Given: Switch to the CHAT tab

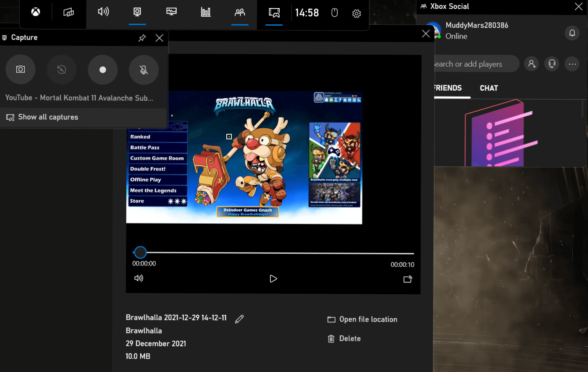Looking at the screenshot, I should pyautogui.click(x=489, y=88).
